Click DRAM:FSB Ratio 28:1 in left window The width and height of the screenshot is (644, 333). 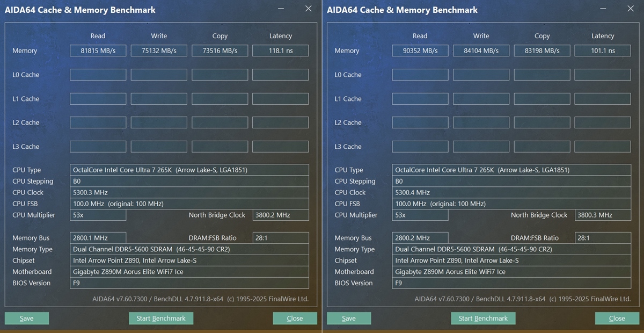281,238
